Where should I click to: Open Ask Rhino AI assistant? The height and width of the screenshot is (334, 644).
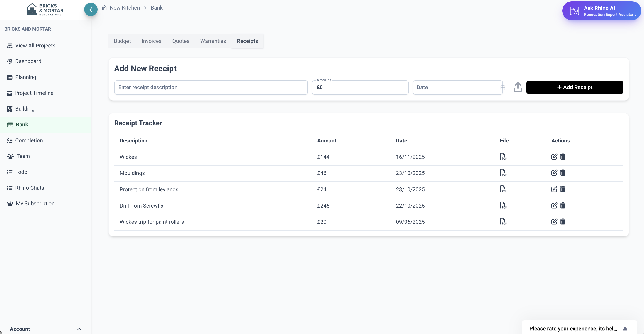pos(601,11)
